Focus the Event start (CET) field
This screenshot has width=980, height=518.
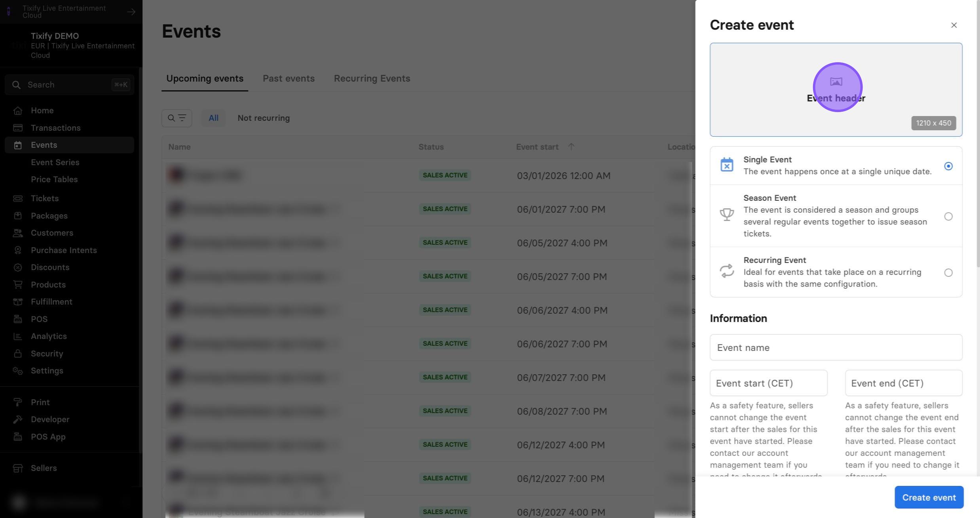tap(768, 383)
